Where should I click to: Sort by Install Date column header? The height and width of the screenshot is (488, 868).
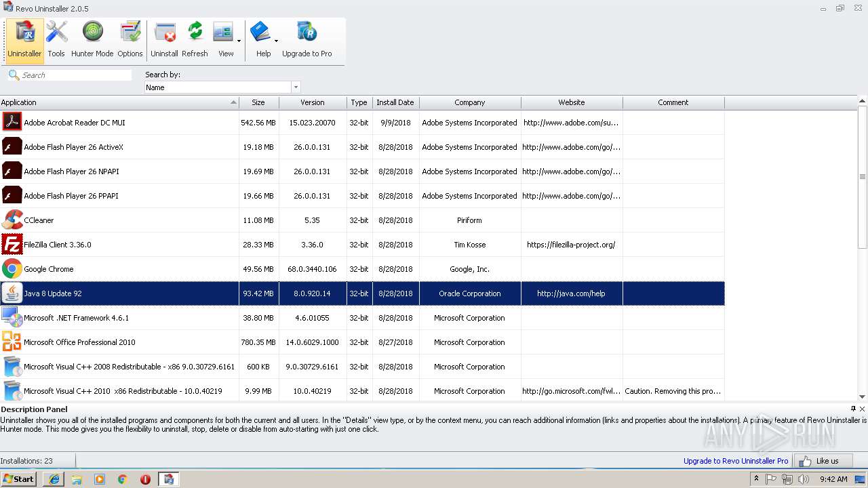click(395, 102)
